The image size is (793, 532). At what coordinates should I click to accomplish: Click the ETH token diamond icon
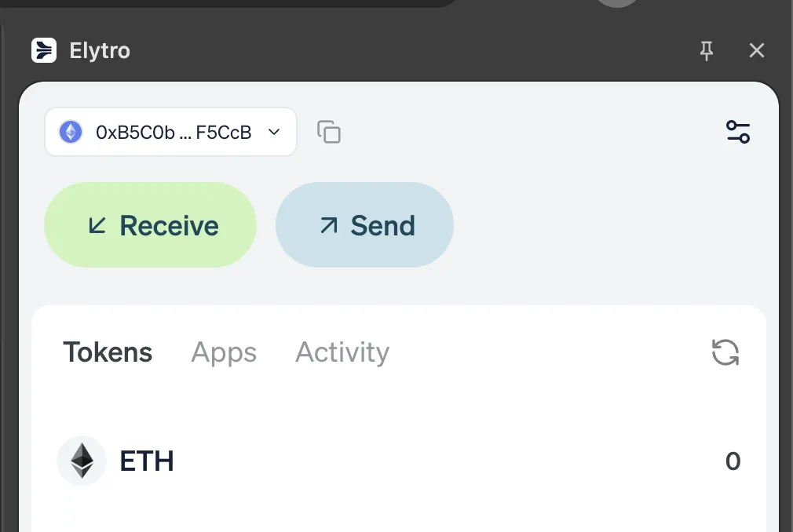pyautogui.click(x=81, y=461)
